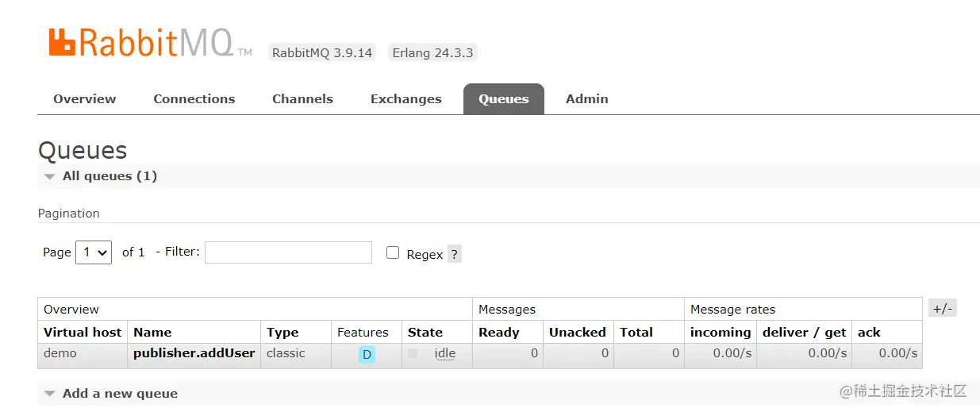Sort by incoming rate column
The width and height of the screenshot is (980, 412).
(721, 333)
